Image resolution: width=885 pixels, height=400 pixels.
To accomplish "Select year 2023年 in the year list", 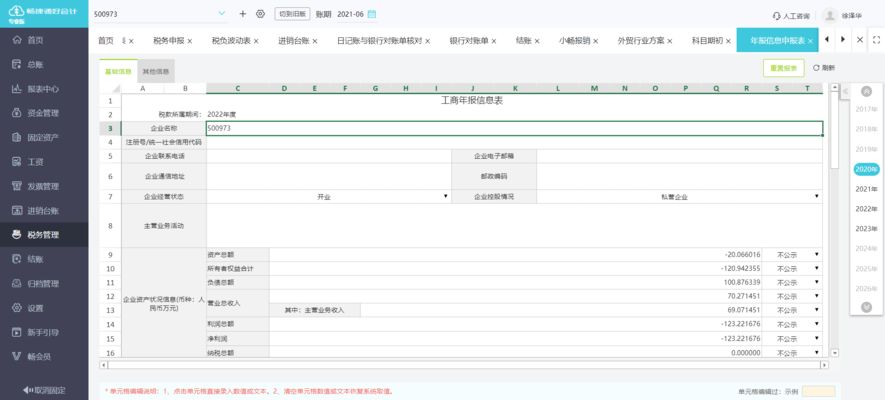I will pyautogui.click(x=866, y=228).
